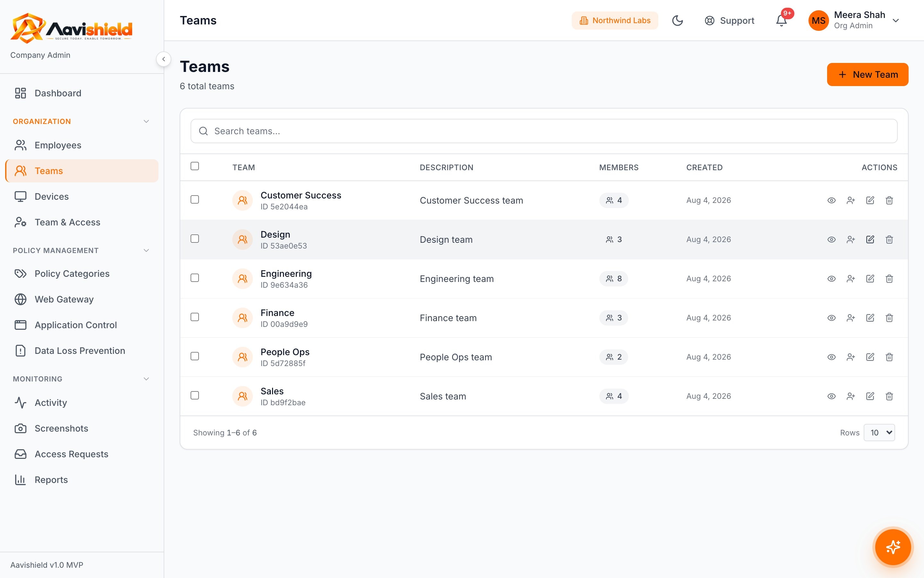
Task: View the Customer Success team details eye icon
Action: pyautogui.click(x=831, y=200)
